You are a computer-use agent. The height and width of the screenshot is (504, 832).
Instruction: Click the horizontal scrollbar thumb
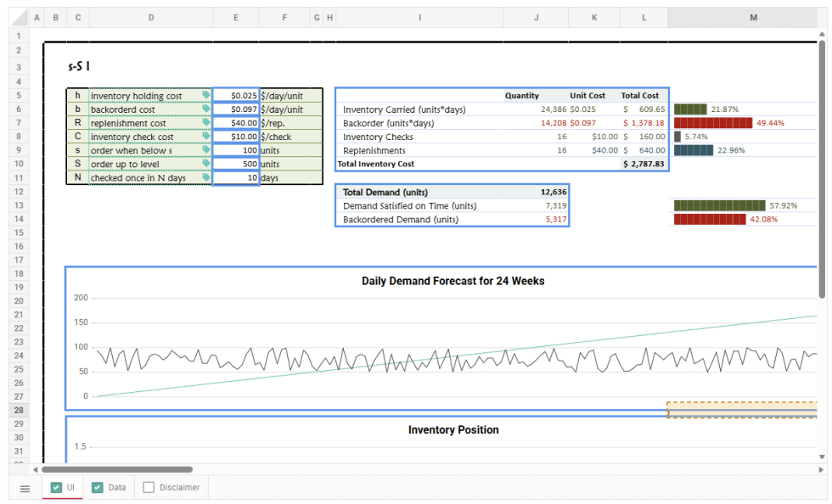(117, 469)
